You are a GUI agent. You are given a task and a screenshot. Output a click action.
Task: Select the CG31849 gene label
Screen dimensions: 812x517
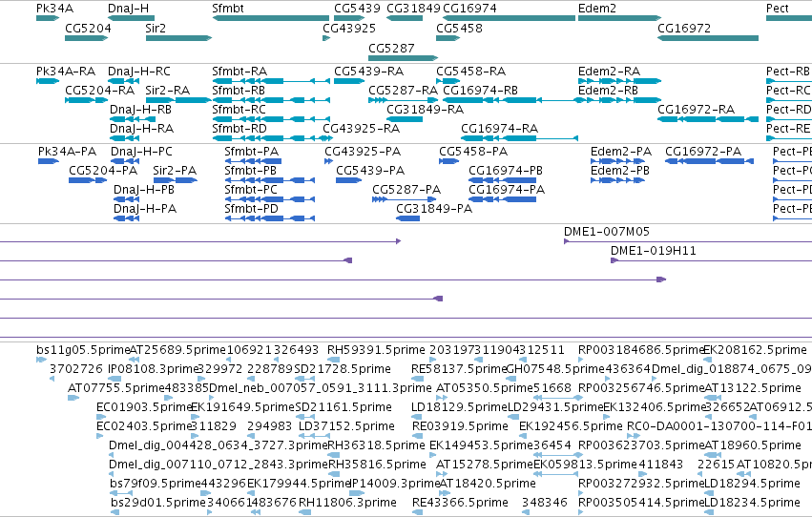[413, 9]
